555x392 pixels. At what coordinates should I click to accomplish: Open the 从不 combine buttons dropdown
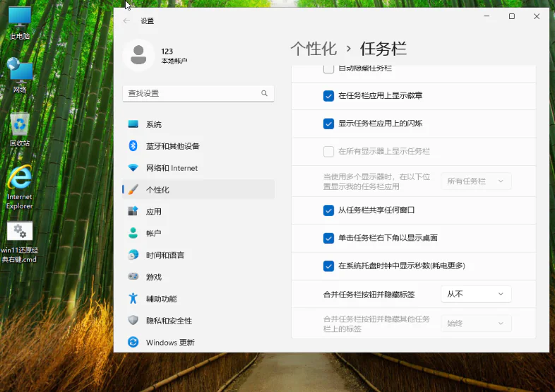click(476, 294)
